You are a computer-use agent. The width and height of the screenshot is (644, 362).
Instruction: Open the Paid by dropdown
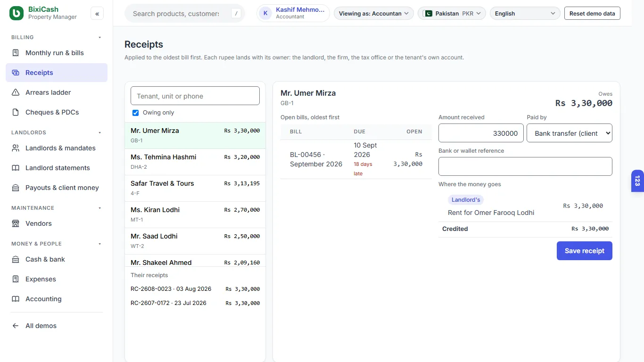click(x=570, y=133)
